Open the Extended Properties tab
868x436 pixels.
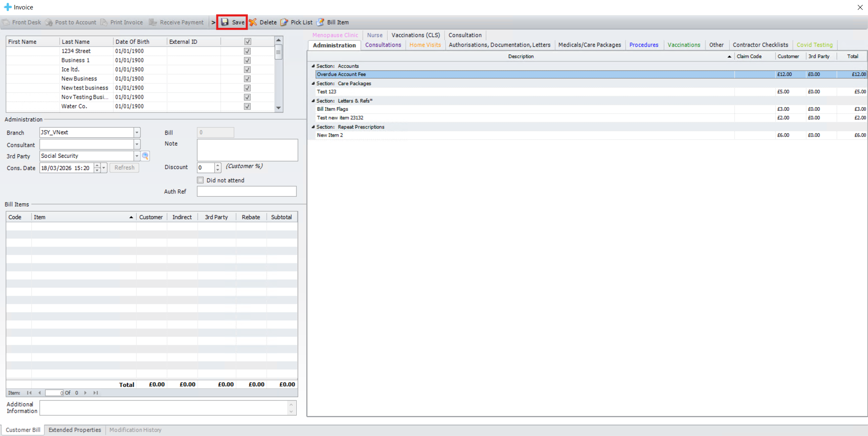point(74,430)
